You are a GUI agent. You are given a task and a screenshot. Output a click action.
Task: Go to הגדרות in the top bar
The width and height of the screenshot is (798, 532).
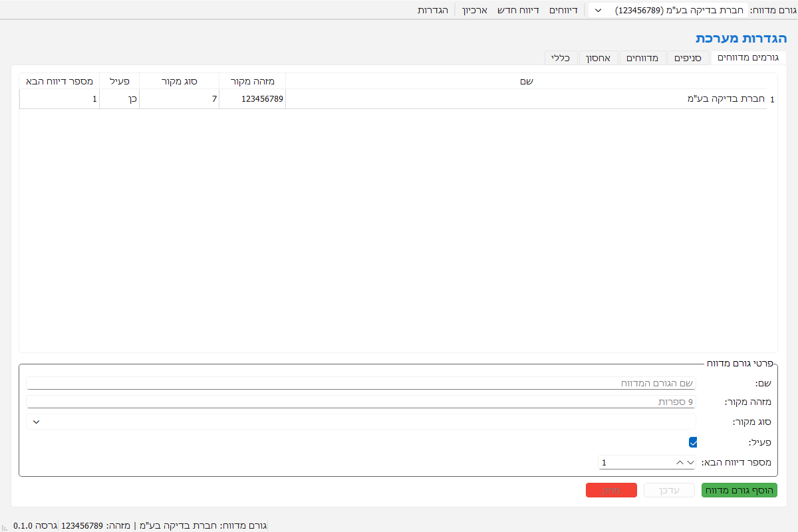coord(433,11)
